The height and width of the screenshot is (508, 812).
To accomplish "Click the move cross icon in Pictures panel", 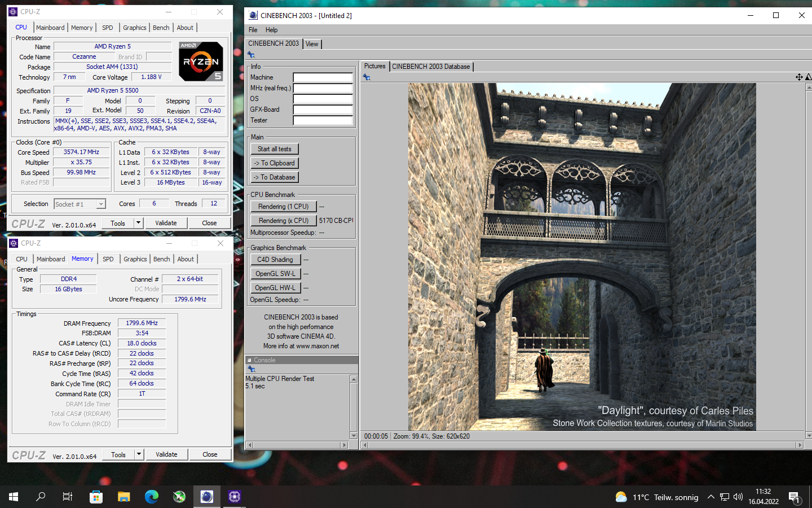I will tap(799, 77).
